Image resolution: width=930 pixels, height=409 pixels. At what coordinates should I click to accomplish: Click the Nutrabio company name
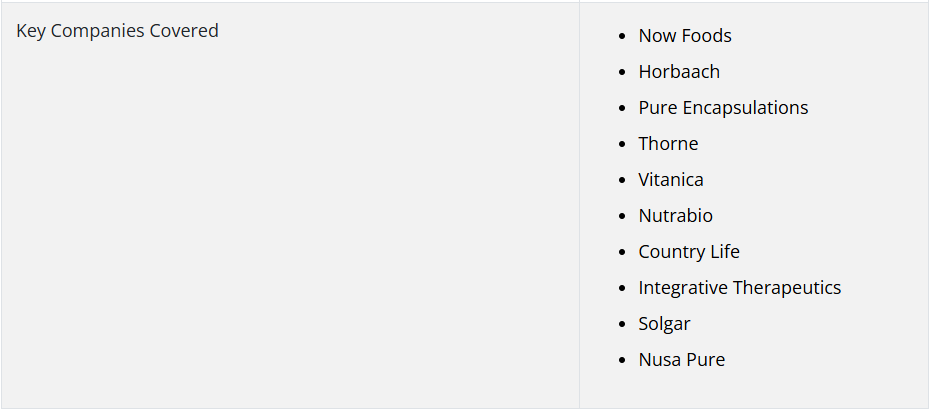point(676,216)
